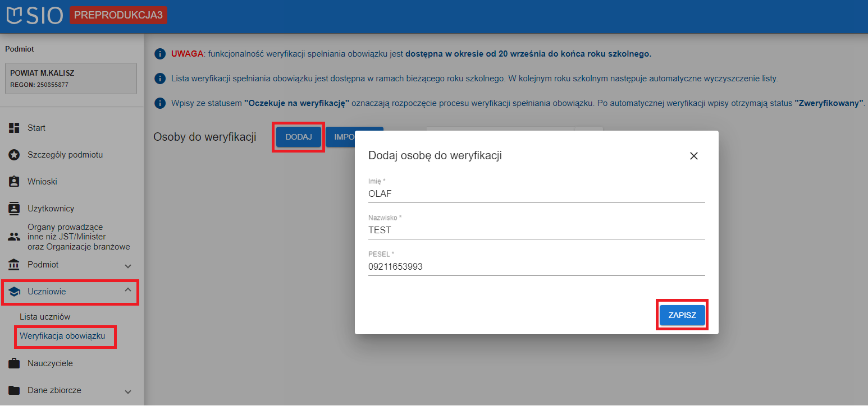This screenshot has width=868, height=406.
Task: Click the PESEL number field
Action: [536, 267]
